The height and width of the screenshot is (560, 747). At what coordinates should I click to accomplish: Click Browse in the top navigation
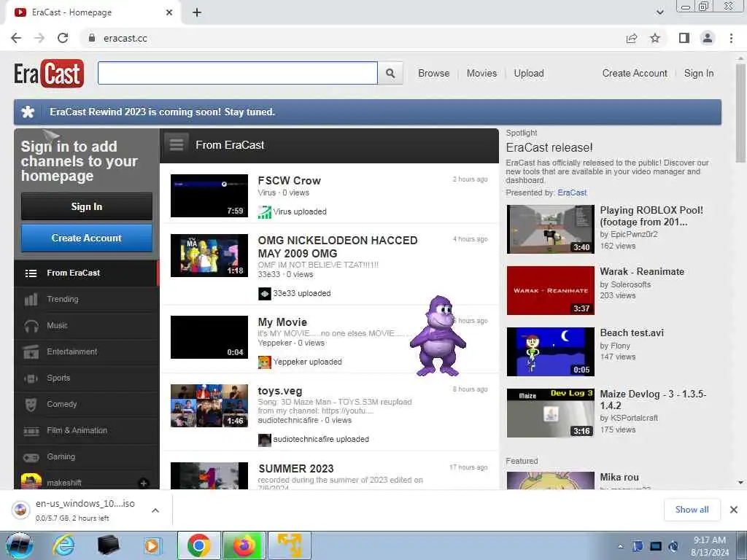pos(433,74)
